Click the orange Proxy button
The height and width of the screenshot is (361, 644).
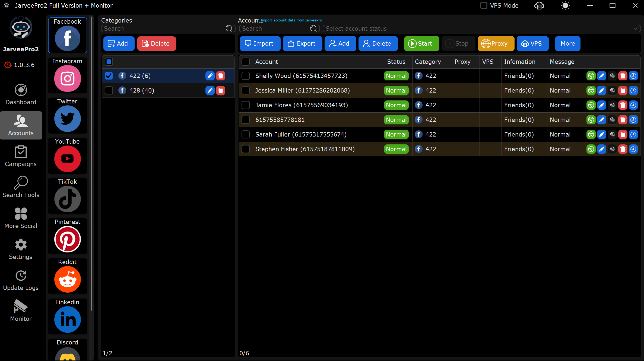[x=496, y=43]
